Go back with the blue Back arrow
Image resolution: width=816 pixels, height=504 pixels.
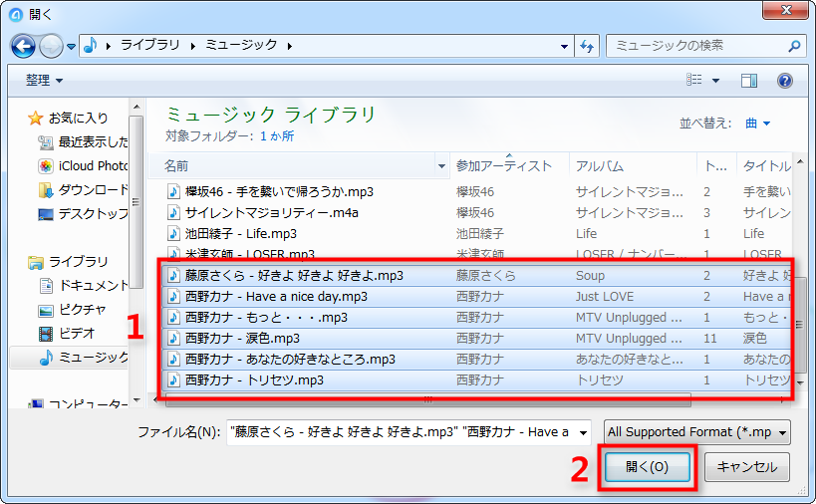point(23,46)
